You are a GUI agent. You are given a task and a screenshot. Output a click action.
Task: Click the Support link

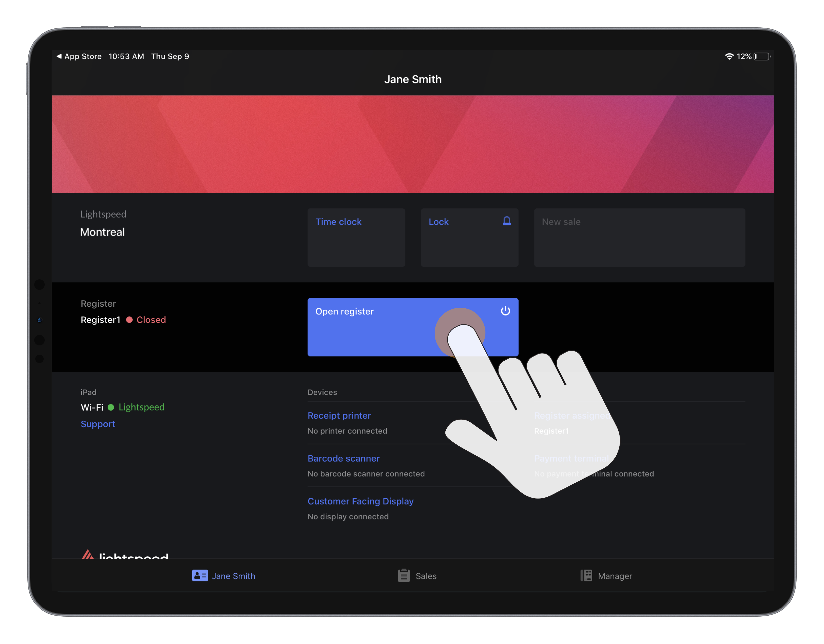point(98,424)
